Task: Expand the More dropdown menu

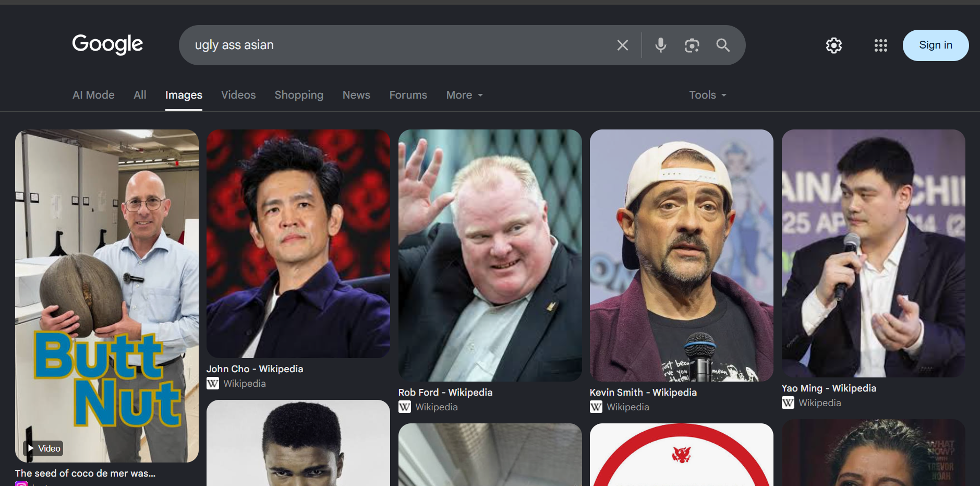Action: point(465,95)
